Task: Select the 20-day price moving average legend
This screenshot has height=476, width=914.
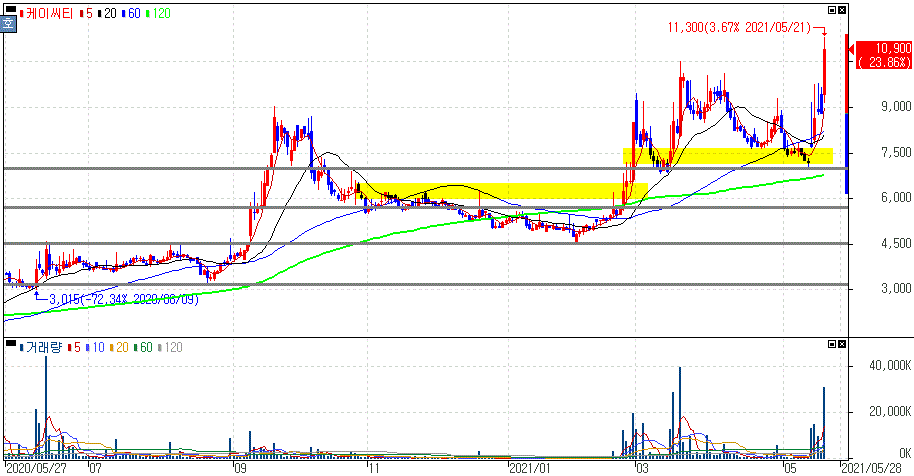Action: click(108, 13)
